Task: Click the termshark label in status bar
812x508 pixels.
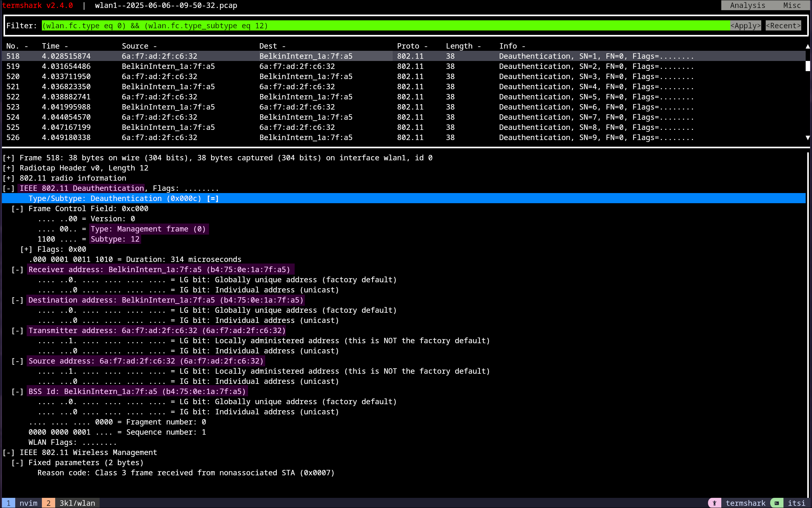Action: tap(746, 503)
